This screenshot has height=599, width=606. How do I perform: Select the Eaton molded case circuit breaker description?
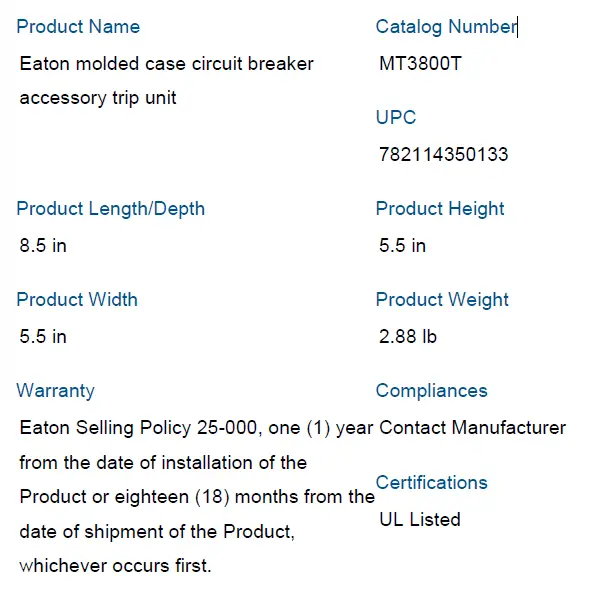click(166, 80)
